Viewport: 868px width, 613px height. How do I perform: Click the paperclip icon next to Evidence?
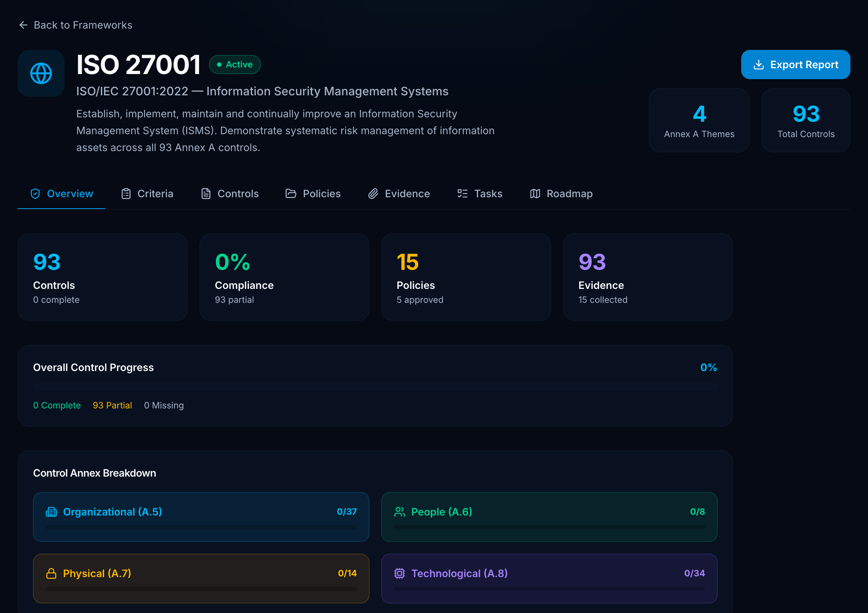[373, 194]
